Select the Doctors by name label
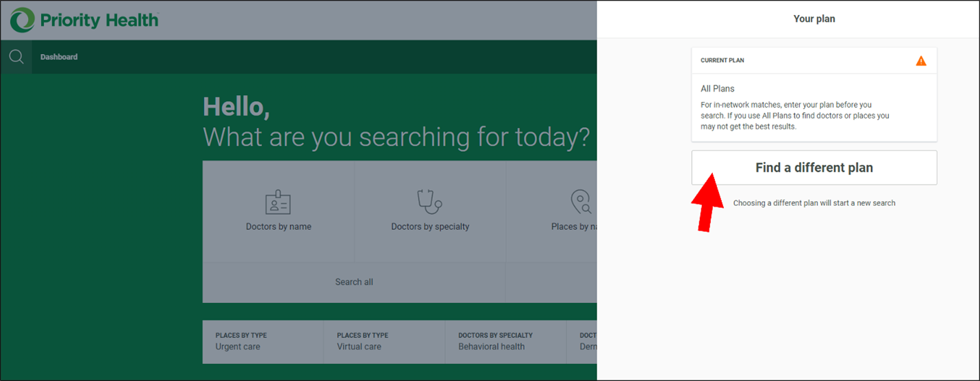Image resolution: width=980 pixels, height=381 pixels. [279, 226]
